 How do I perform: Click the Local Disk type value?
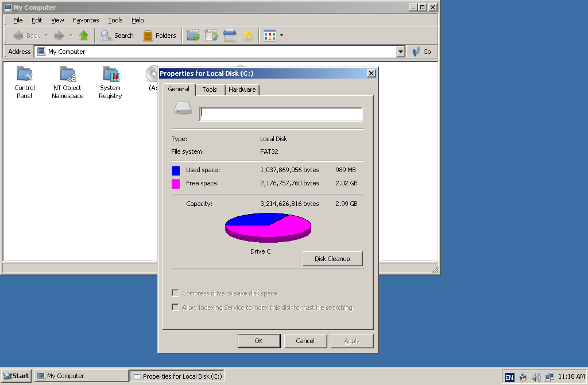273,139
